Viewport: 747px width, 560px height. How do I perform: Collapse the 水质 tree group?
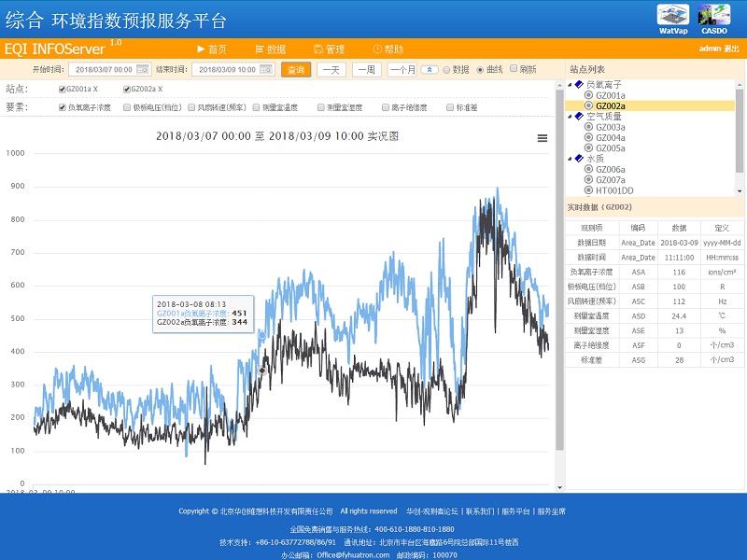[570, 159]
